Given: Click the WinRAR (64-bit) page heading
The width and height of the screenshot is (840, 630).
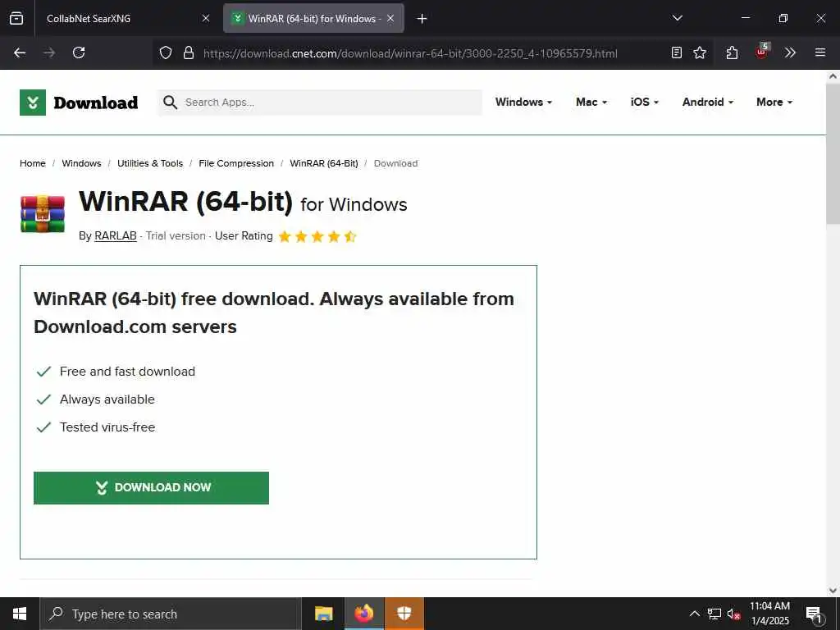Looking at the screenshot, I should tap(186, 202).
